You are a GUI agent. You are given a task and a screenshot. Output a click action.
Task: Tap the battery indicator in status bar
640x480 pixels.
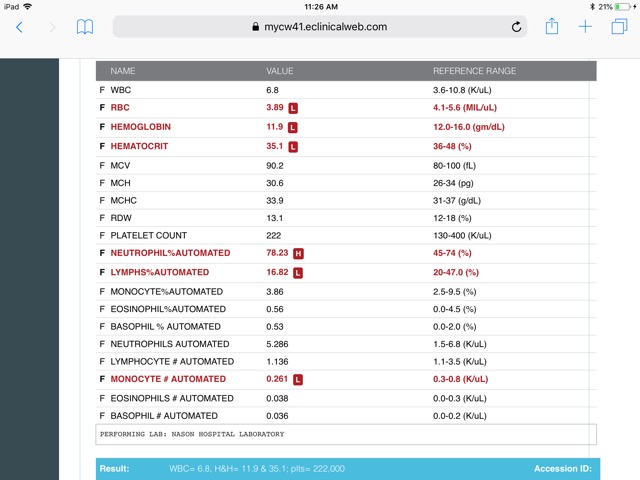pos(623,6)
